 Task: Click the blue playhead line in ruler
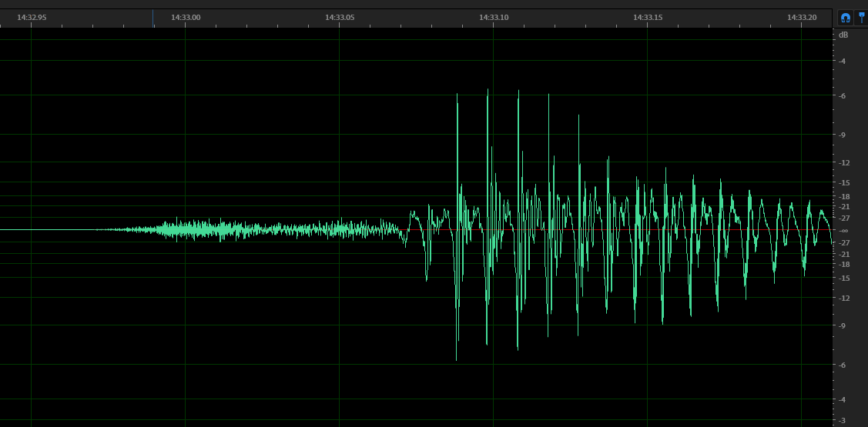point(152,18)
